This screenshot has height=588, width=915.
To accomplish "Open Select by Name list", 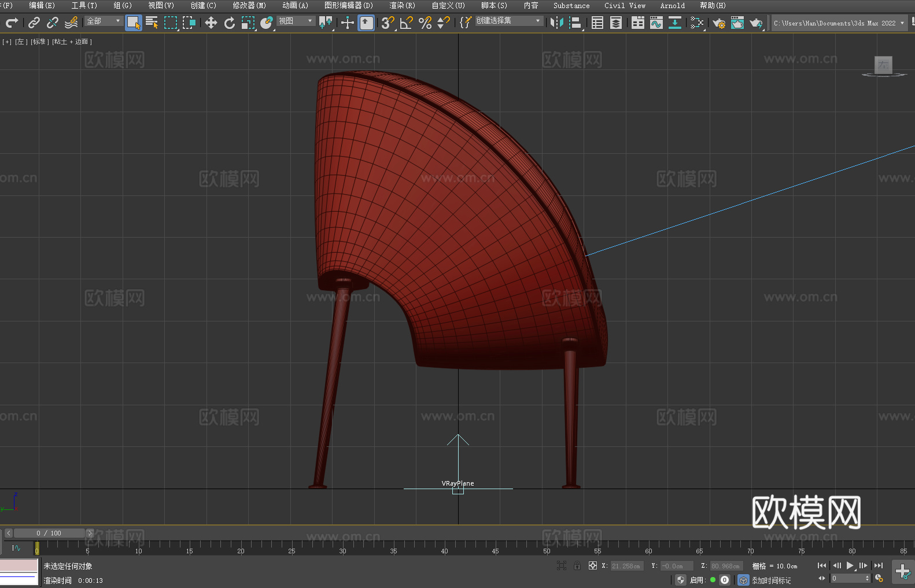I will [152, 23].
